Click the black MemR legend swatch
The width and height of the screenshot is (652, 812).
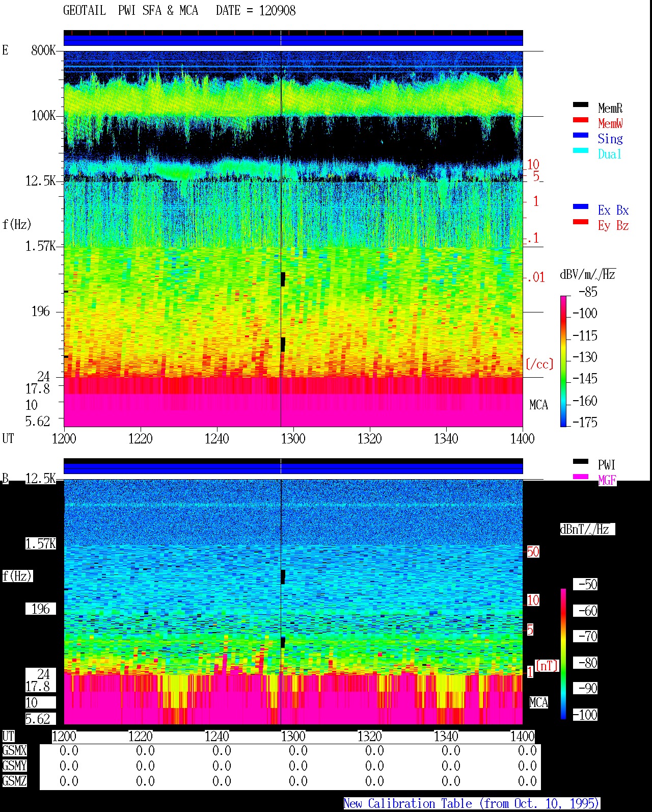coord(581,105)
